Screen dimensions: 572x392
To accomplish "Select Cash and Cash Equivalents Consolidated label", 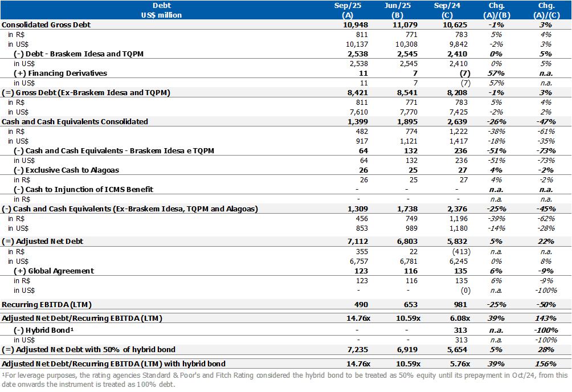I will [75, 121].
